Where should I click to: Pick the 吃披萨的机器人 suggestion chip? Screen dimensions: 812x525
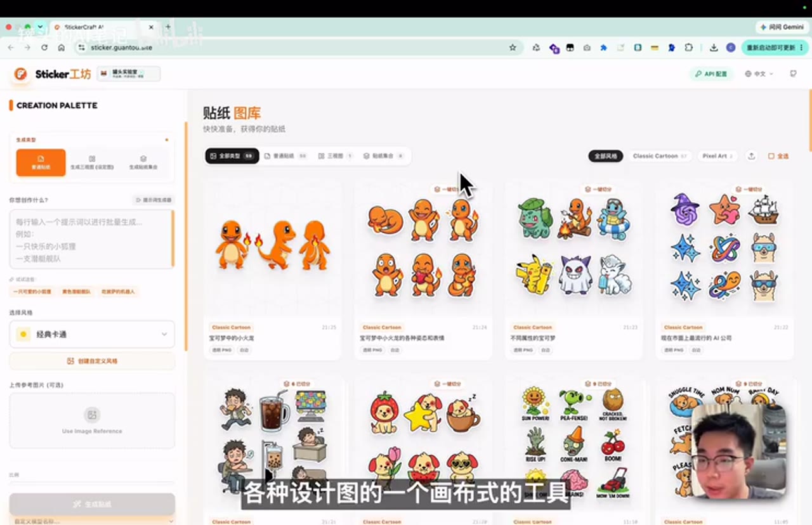click(x=118, y=292)
